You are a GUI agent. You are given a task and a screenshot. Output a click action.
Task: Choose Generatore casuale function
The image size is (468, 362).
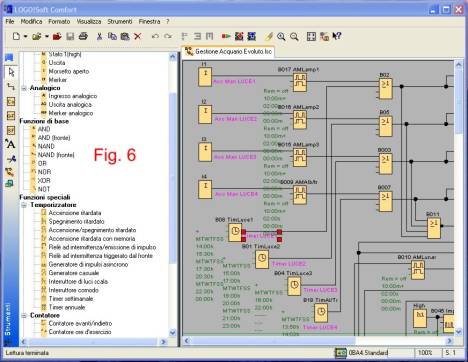tap(74, 273)
